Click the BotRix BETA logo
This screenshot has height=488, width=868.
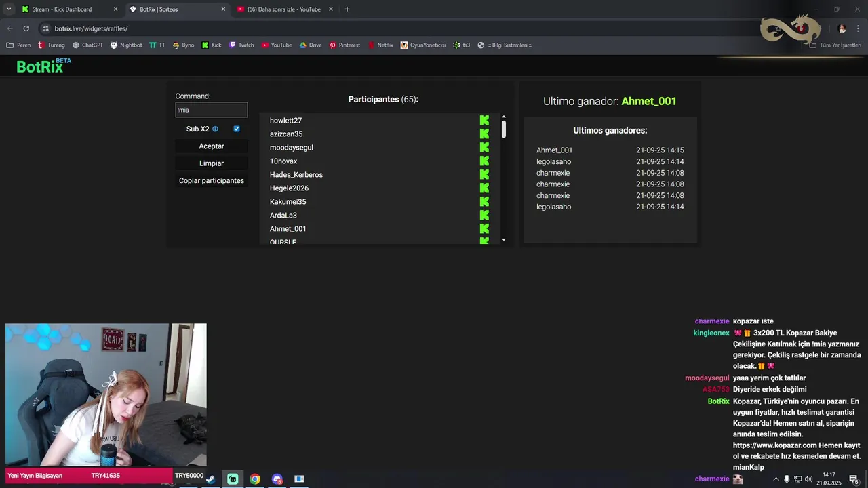pyautogui.click(x=43, y=66)
